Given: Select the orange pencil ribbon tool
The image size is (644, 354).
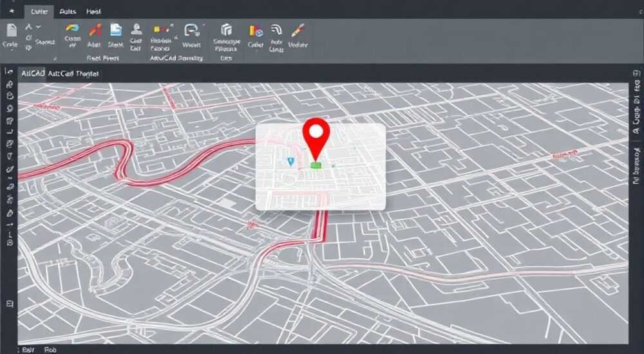Looking at the screenshot, I should point(298,30).
